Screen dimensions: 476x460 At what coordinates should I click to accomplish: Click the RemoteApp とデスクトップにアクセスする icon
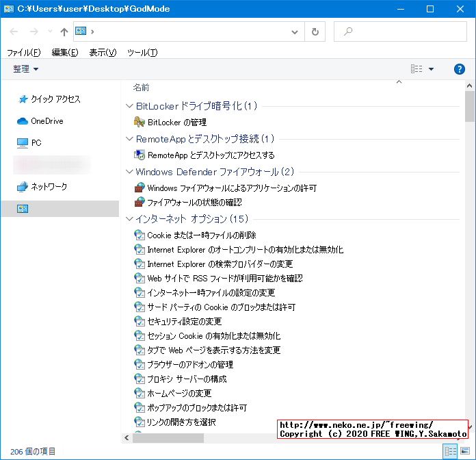click(x=140, y=155)
